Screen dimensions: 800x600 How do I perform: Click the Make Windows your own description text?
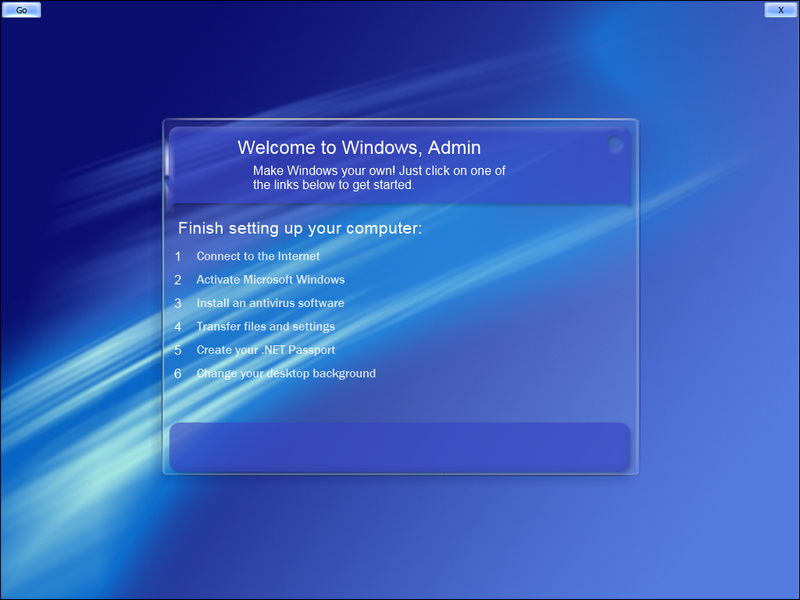coord(379,178)
